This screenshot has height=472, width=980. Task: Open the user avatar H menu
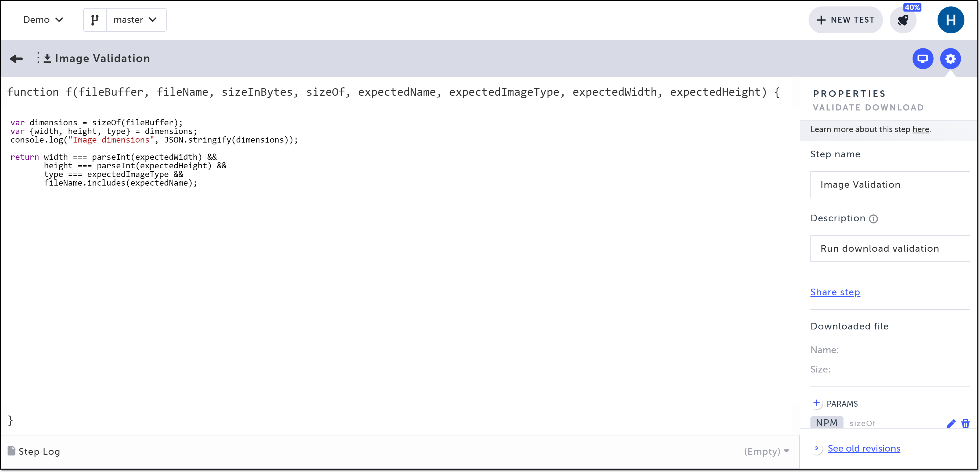click(x=950, y=20)
